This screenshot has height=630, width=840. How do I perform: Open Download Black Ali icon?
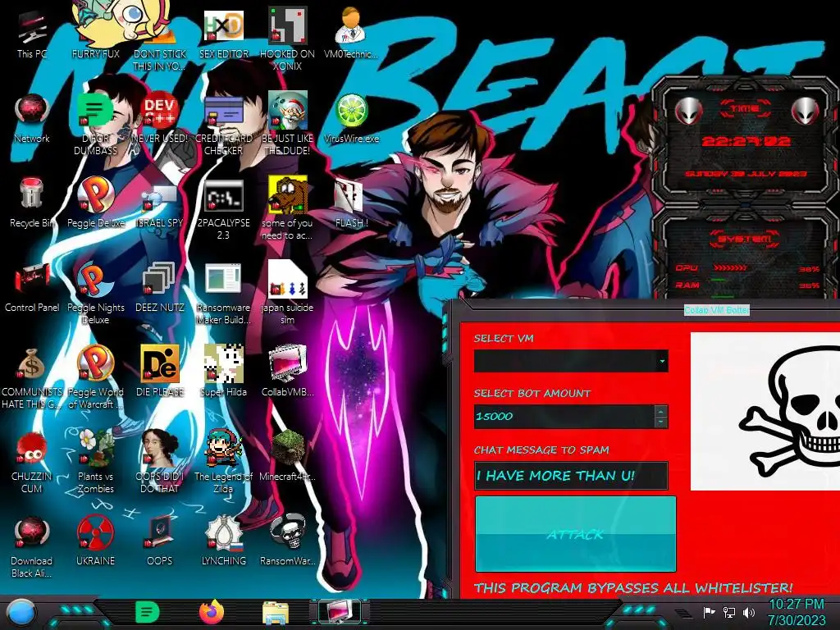point(32,546)
